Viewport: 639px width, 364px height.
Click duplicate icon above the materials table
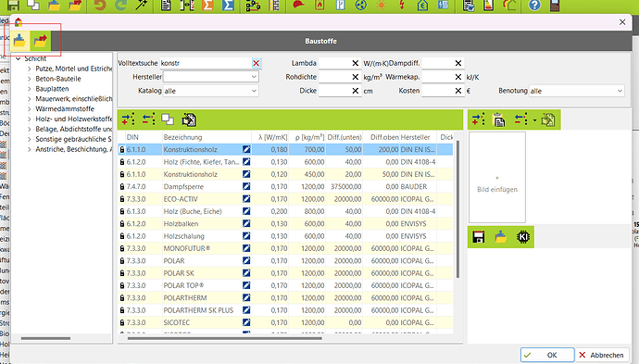(x=168, y=119)
